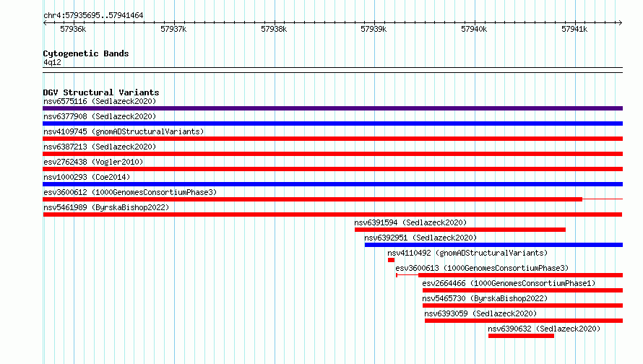This screenshot has width=643, height=364.
Task: Open nsv4110492 (gnomADStructuralVariants) label
Action: [x=467, y=253]
